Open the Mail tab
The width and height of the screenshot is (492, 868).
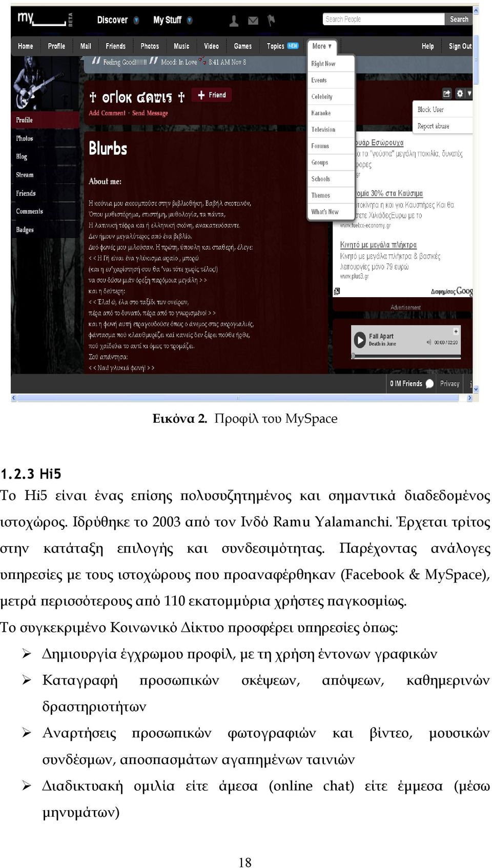[x=86, y=46]
